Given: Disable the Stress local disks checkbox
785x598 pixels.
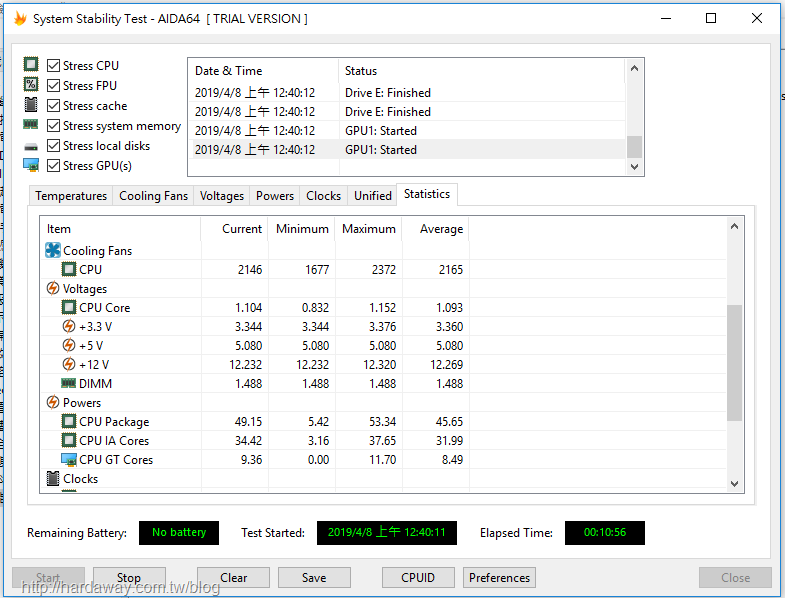Looking at the screenshot, I should [x=54, y=146].
